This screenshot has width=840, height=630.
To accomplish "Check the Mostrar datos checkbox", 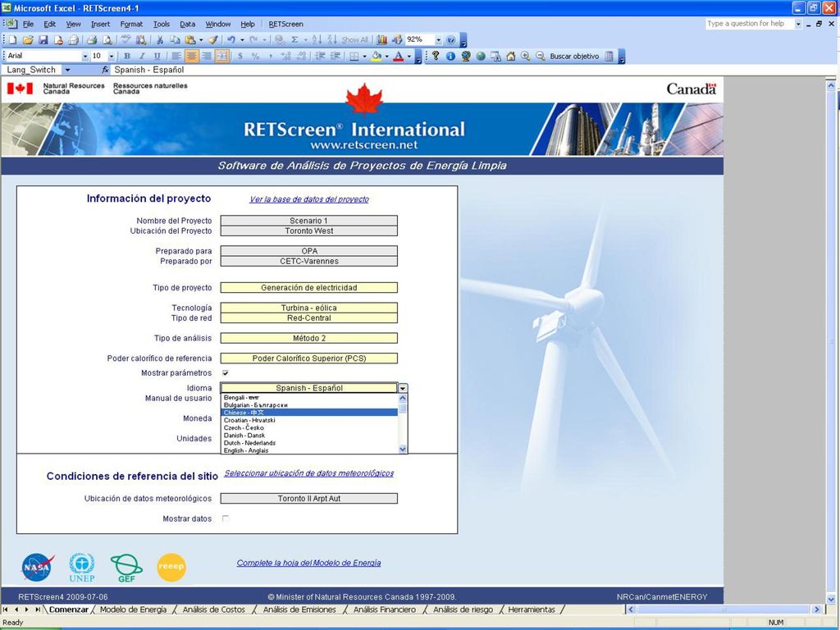I will coord(226,518).
